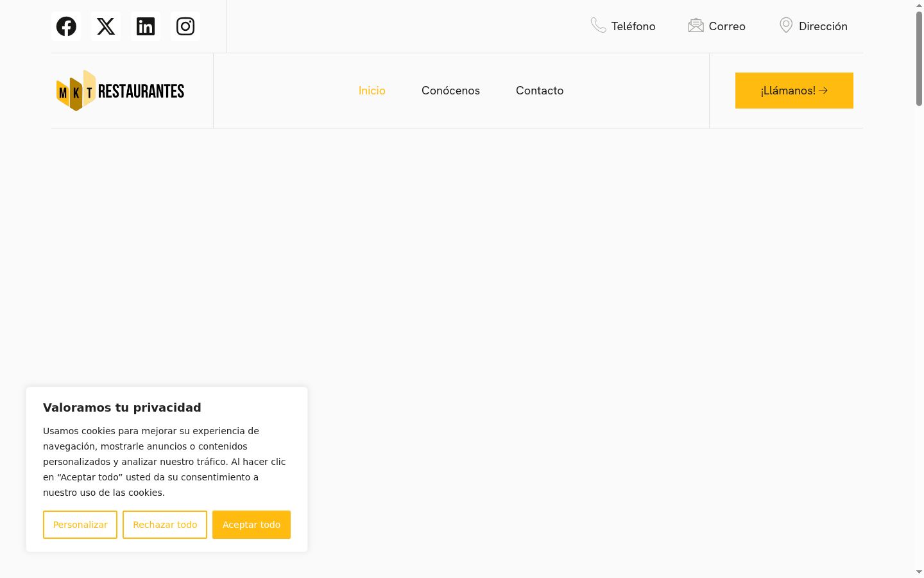Click the location pin icon
Screen dimensions: 924x578
pos(786,25)
